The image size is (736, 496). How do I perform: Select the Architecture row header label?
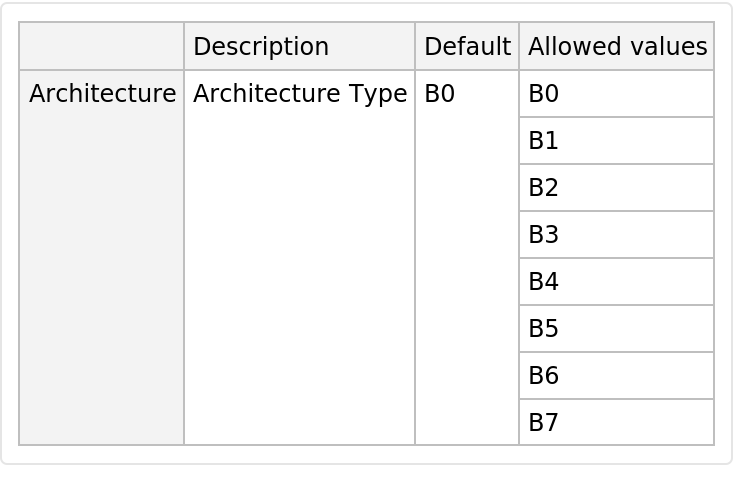point(102,94)
